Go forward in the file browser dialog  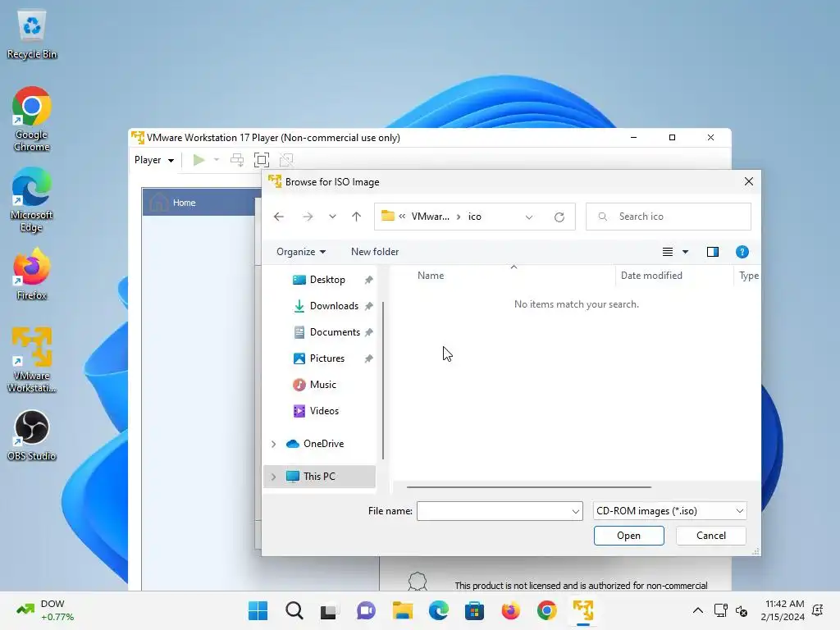pyautogui.click(x=308, y=217)
